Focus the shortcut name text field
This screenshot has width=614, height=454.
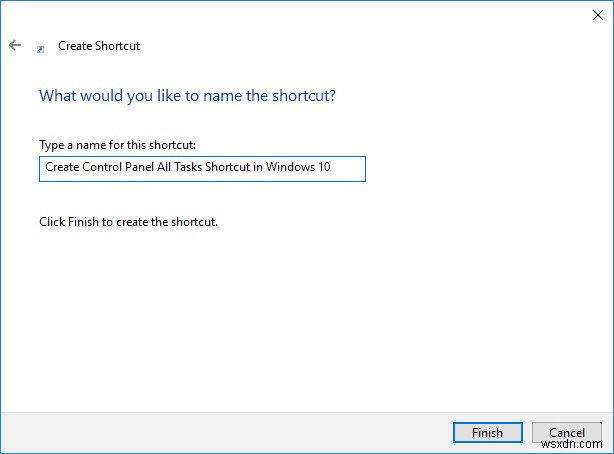(x=202, y=169)
